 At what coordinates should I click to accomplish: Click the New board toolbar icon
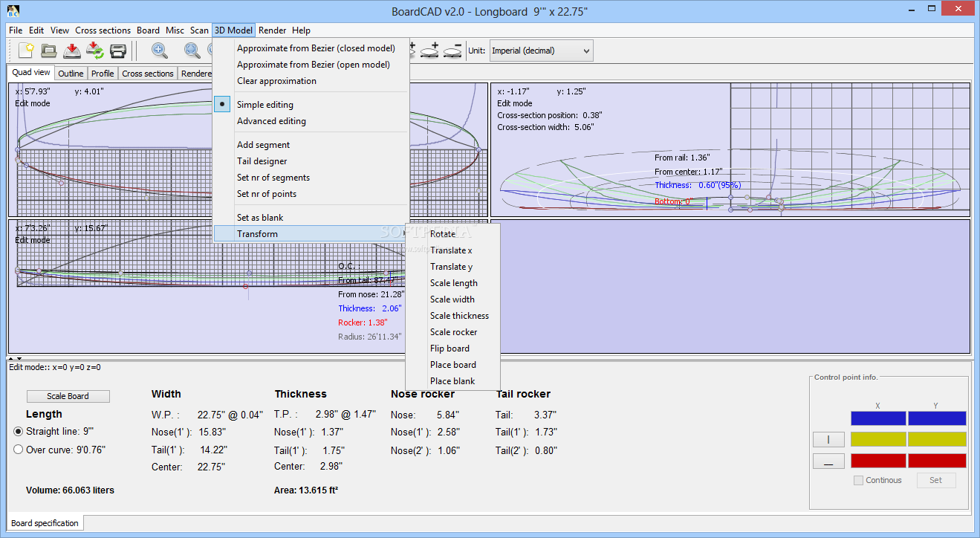[x=27, y=51]
